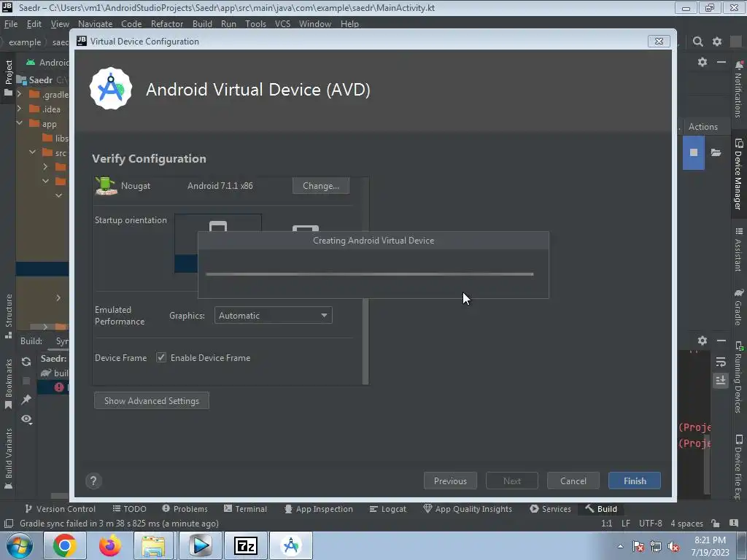Open App Quality Insights tab
The image size is (747, 560).
pyautogui.click(x=468, y=509)
